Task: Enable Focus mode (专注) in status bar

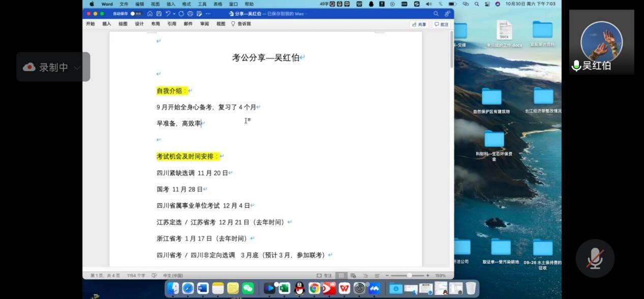Action: (x=325, y=276)
